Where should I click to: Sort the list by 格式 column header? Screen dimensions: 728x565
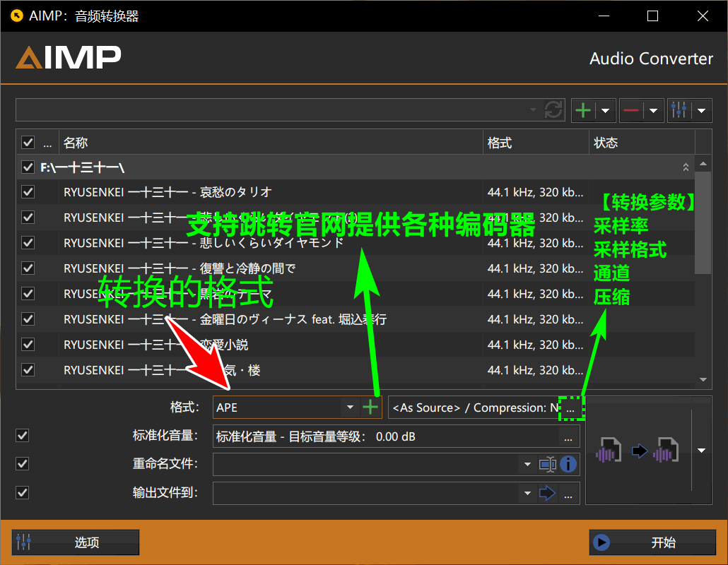(x=536, y=143)
